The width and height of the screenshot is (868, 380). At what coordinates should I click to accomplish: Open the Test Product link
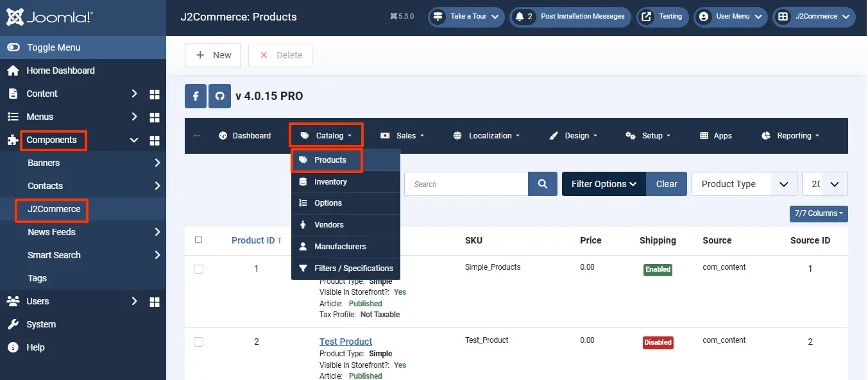346,342
